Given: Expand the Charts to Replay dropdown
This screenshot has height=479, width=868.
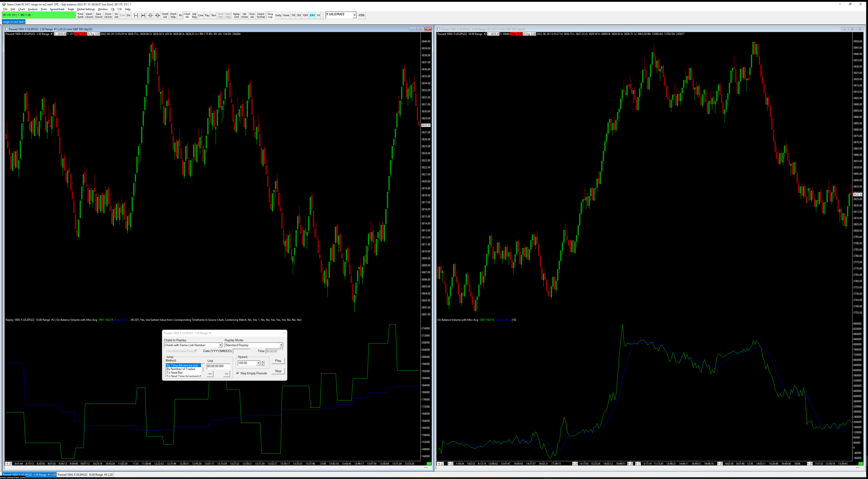Looking at the screenshot, I should pos(220,345).
